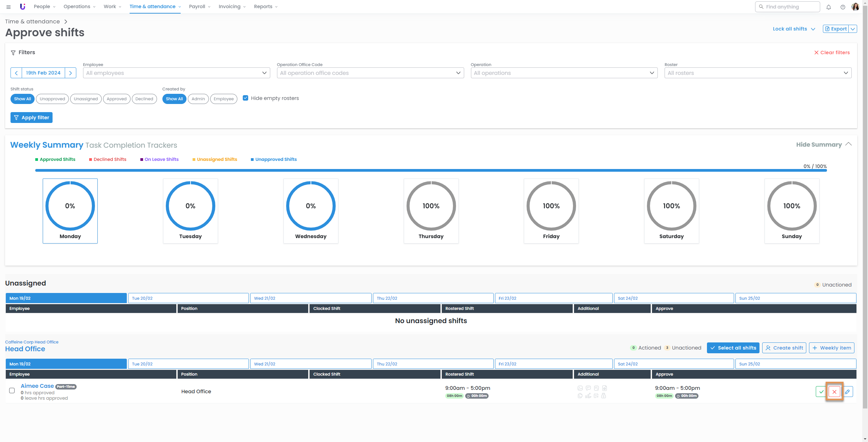Click the Apply filter button
Screen dimensions: 868x442
(x=32, y=118)
